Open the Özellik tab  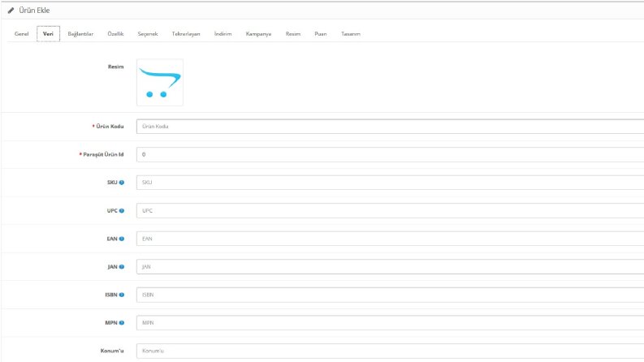pyautogui.click(x=115, y=34)
